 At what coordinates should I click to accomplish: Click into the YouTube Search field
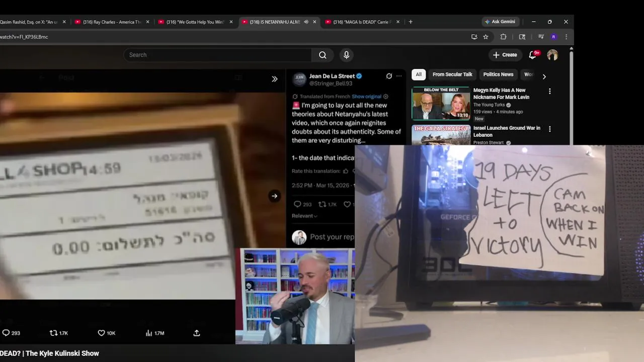(218, 55)
